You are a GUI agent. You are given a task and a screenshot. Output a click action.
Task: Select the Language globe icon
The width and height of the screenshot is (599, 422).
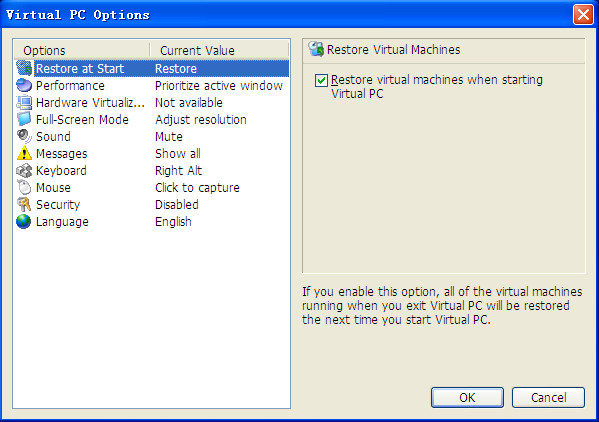click(x=24, y=222)
